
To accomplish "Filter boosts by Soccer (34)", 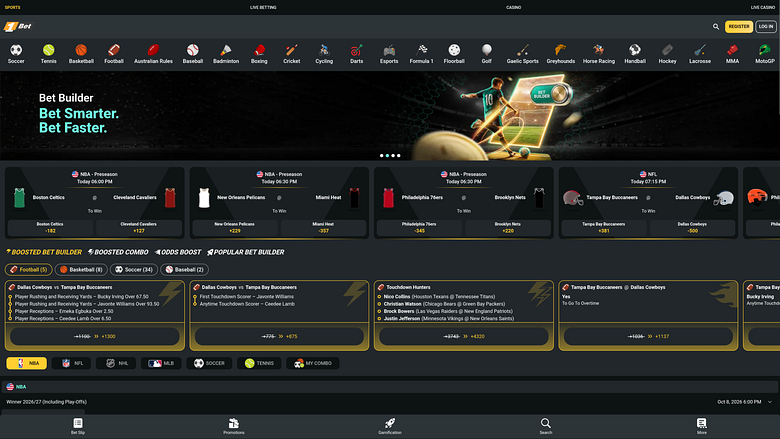I will tap(134, 269).
